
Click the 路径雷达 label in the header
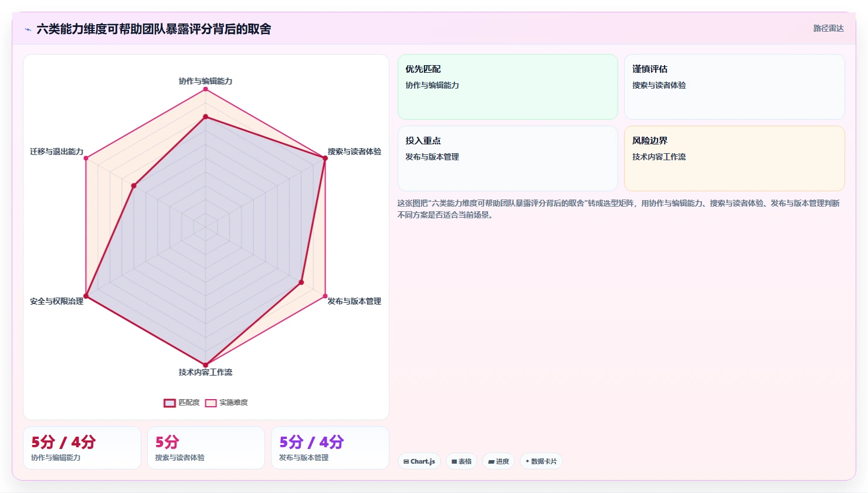[x=828, y=28]
